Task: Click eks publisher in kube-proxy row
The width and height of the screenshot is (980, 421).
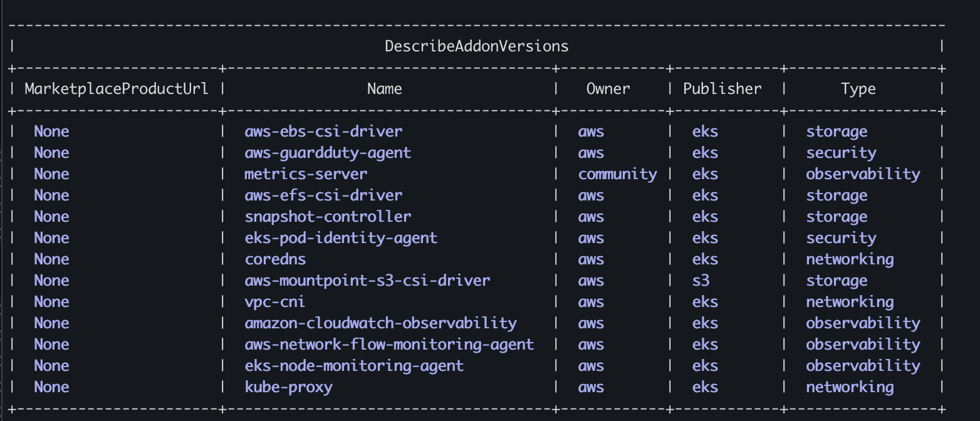Action: [x=705, y=387]
